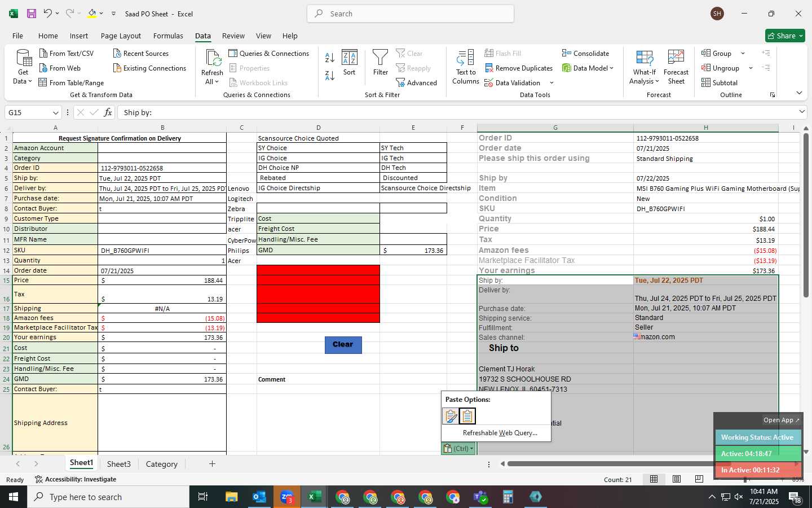The width and height of the screenshot is (812, 508).
Task: Switch to Normal view in status bar
Action: (x=654, y=479)
